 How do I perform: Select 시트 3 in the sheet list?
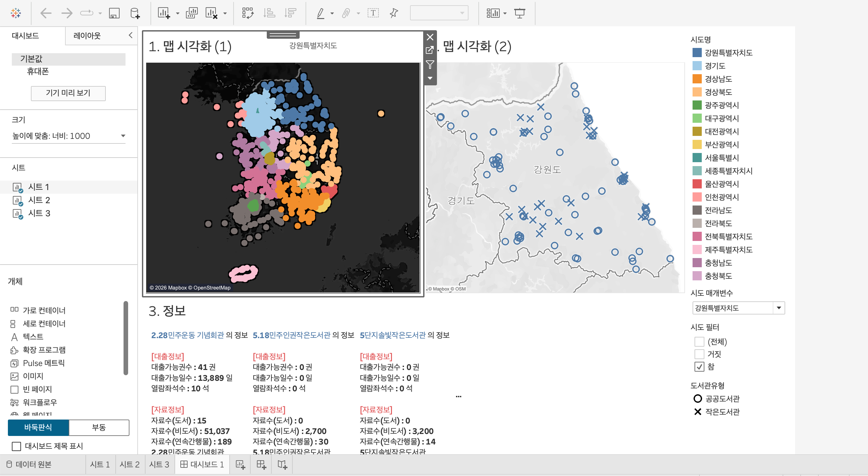pyautogui.click(x=39, y=213)
